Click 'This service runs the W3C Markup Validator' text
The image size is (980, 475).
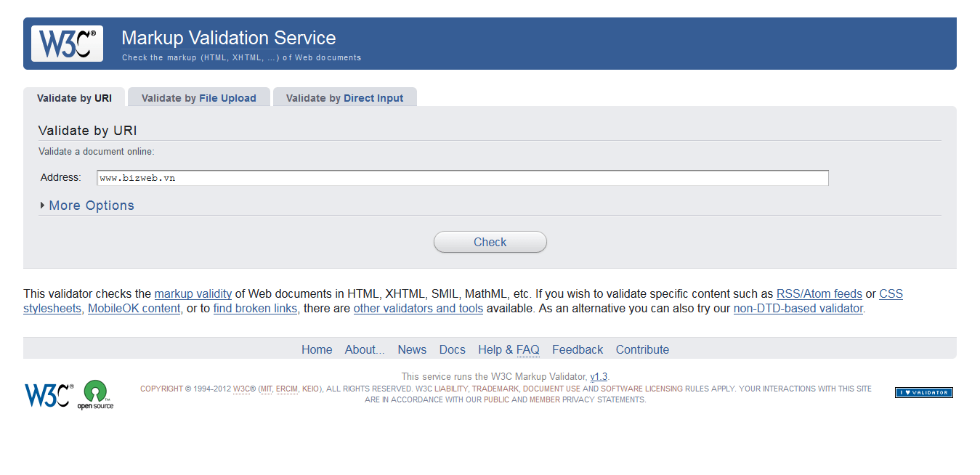click(x=494, y=376)
